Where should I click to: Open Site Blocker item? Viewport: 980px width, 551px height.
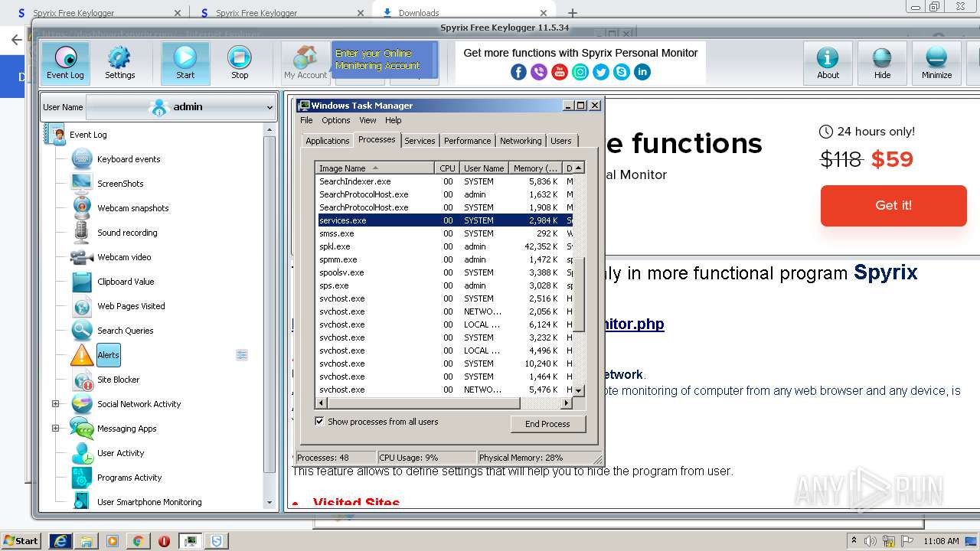[118, 380]
